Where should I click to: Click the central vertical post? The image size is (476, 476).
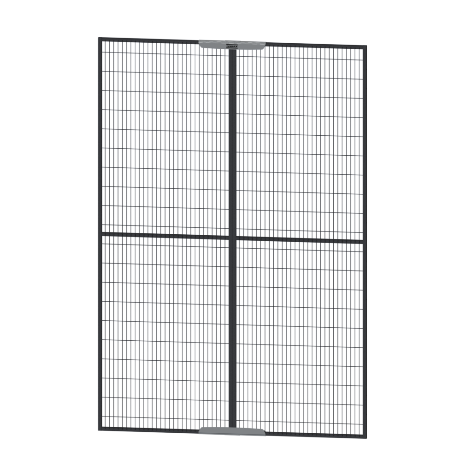[232, 139]
